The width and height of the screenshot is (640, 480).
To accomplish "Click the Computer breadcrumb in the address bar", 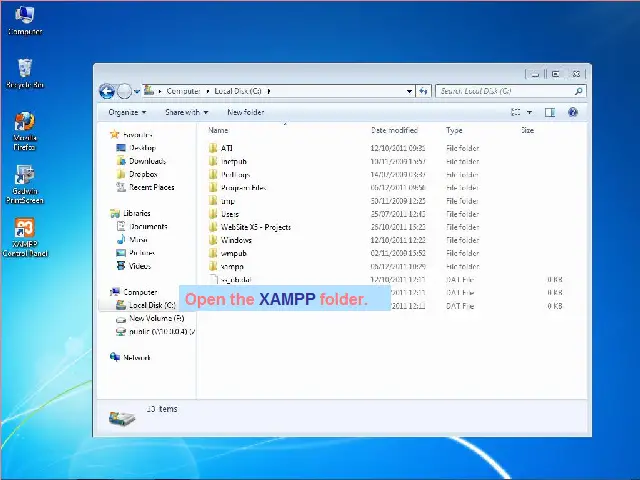I will [183, 91].
